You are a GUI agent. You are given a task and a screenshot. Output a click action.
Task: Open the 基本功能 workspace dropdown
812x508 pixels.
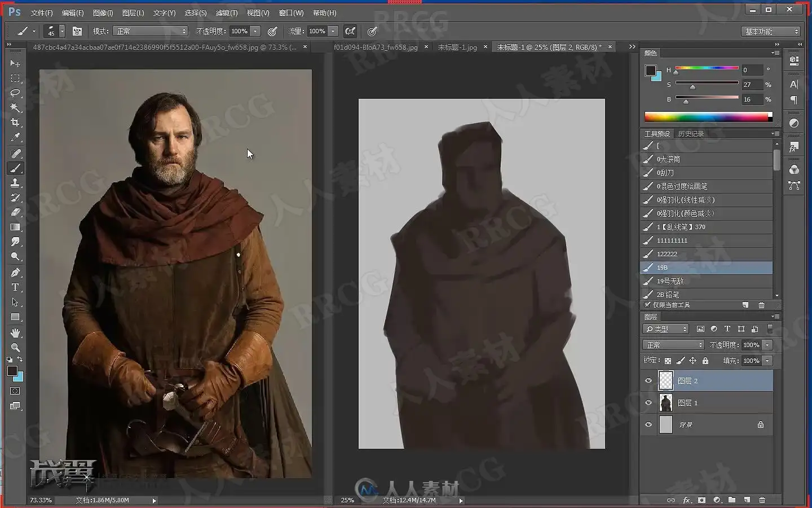pos(771,32)
